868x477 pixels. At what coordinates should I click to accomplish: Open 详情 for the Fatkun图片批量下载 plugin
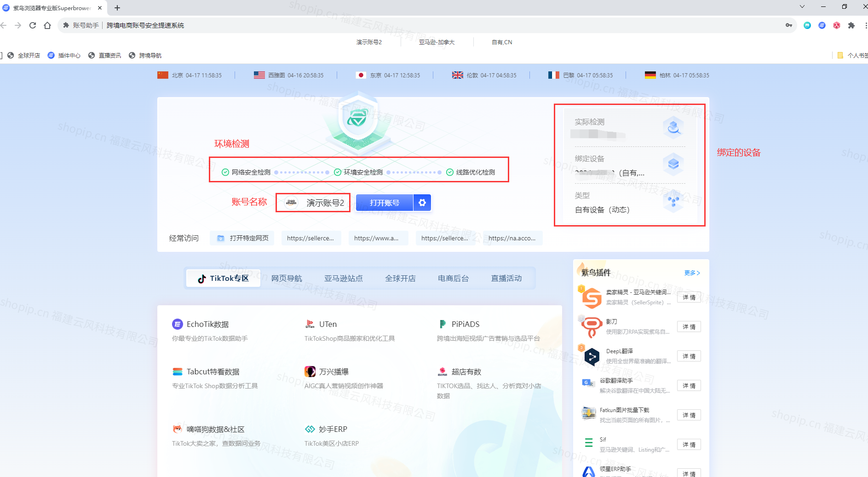point(689,415)
